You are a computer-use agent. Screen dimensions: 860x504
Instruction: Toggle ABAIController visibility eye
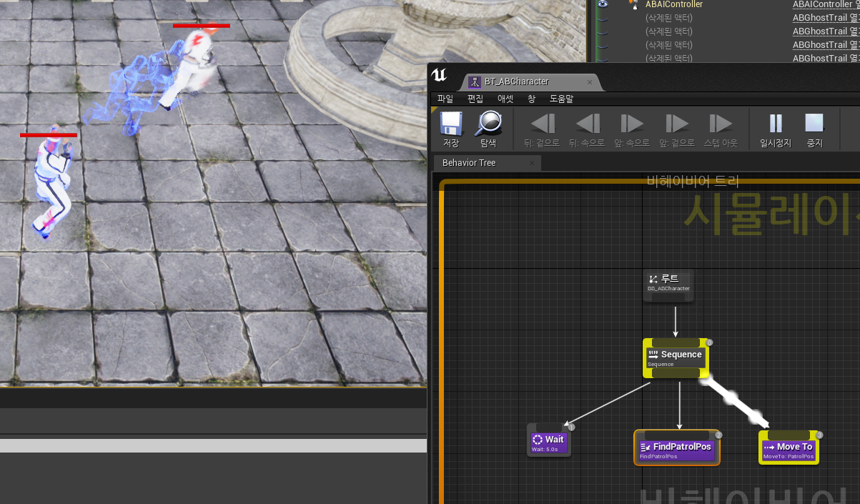603,4
